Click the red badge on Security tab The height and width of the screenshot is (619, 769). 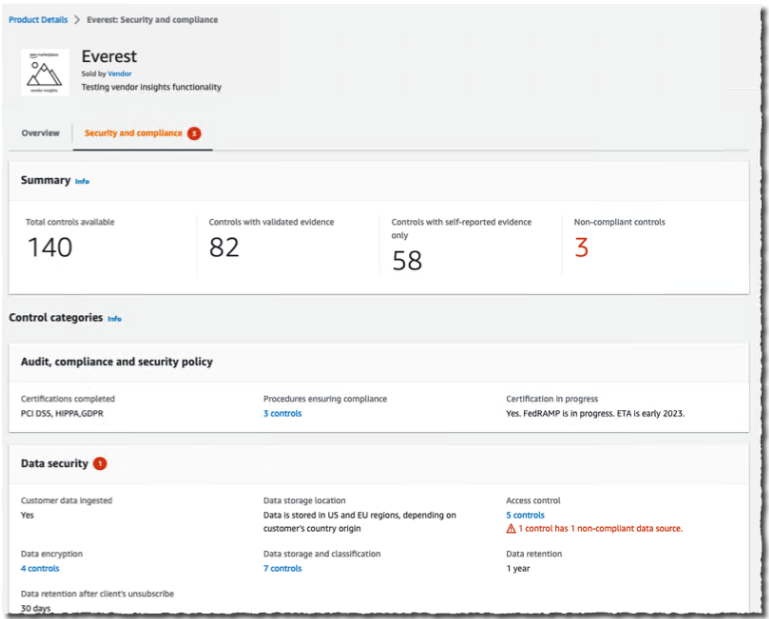[194, 133]
